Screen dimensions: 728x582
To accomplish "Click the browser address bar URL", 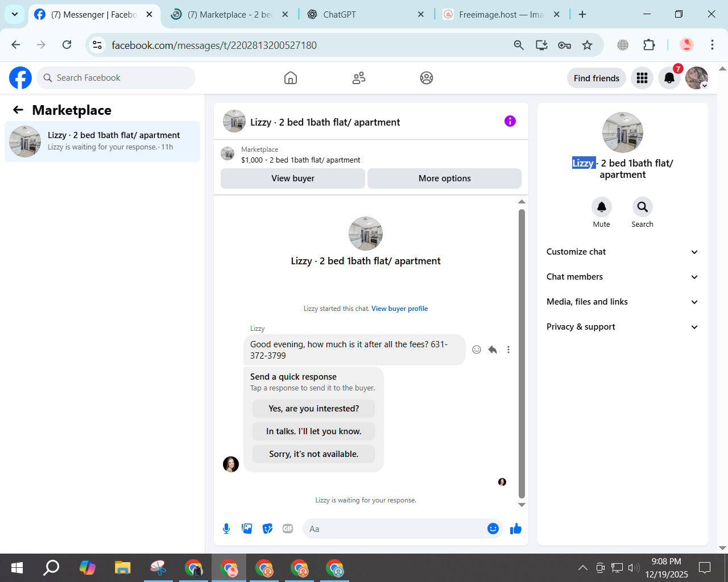I will (214, 45).
